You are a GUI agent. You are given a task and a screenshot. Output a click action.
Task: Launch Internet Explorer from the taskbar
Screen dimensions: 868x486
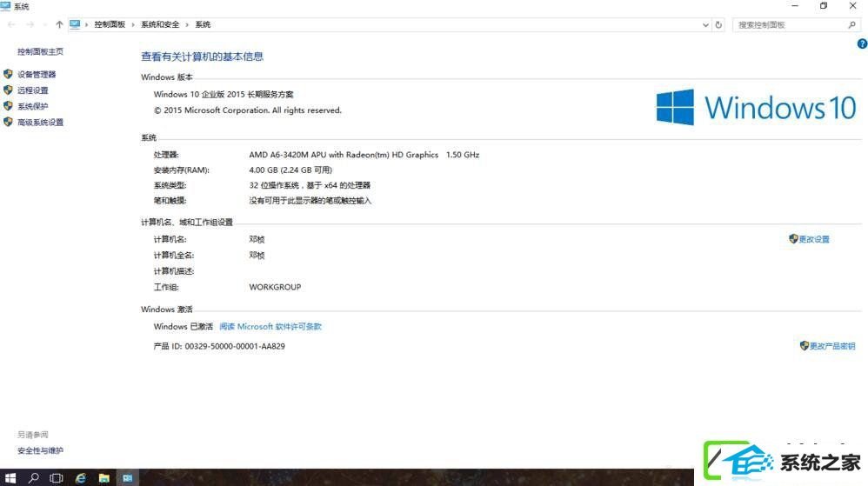81,477
